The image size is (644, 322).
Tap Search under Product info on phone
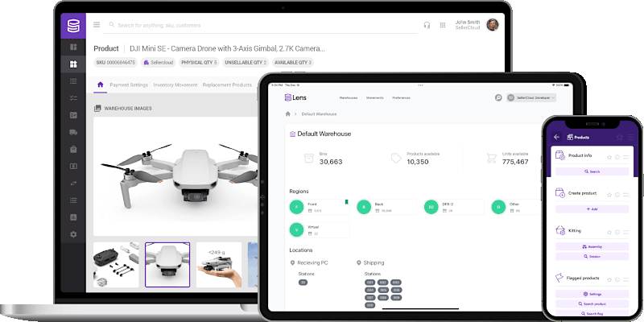[x=592, y=171]
